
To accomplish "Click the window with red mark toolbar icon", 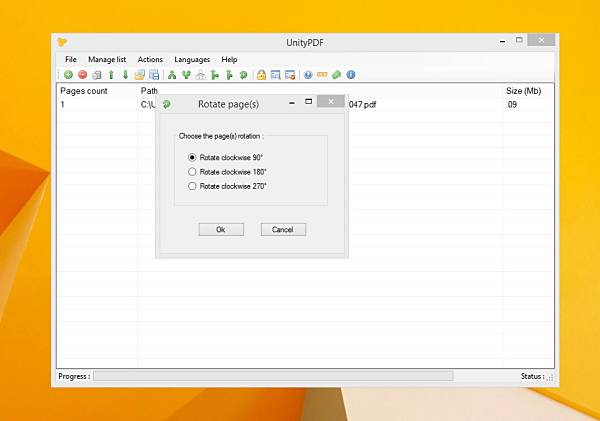I will [x=290, y=75].
